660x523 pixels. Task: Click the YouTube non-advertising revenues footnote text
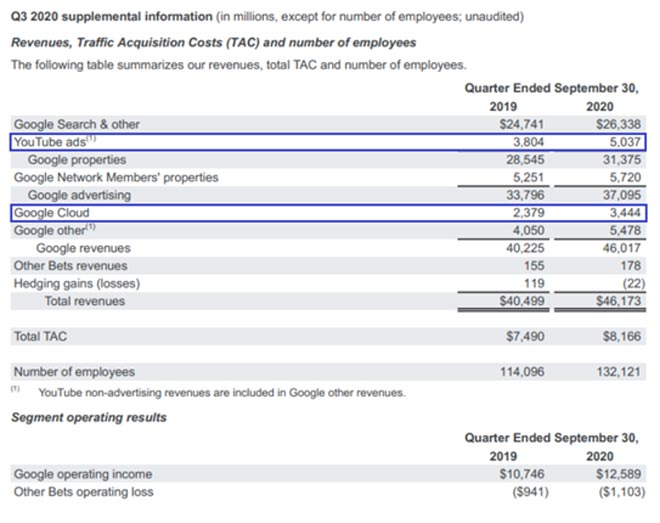(x=220, y=392)
